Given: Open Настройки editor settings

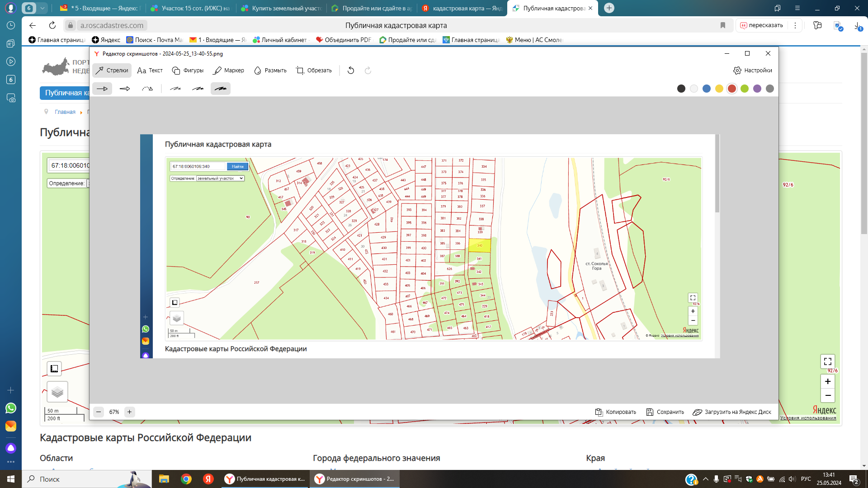Looking at the screenshot, I should (753, 70).
